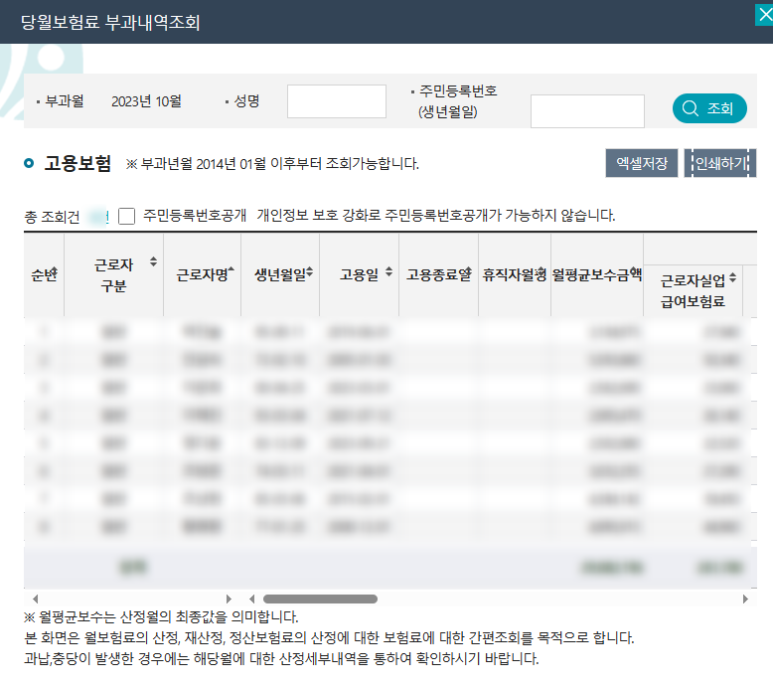Sort by 근로자실업 급여보험료 column arrow

tap(733, 277)
